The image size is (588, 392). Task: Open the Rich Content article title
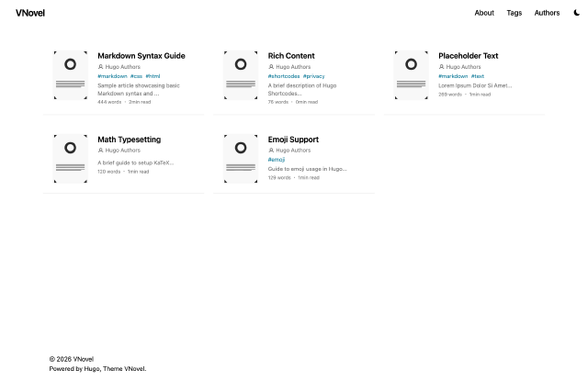pyautogui.click(x=291, y=56)
